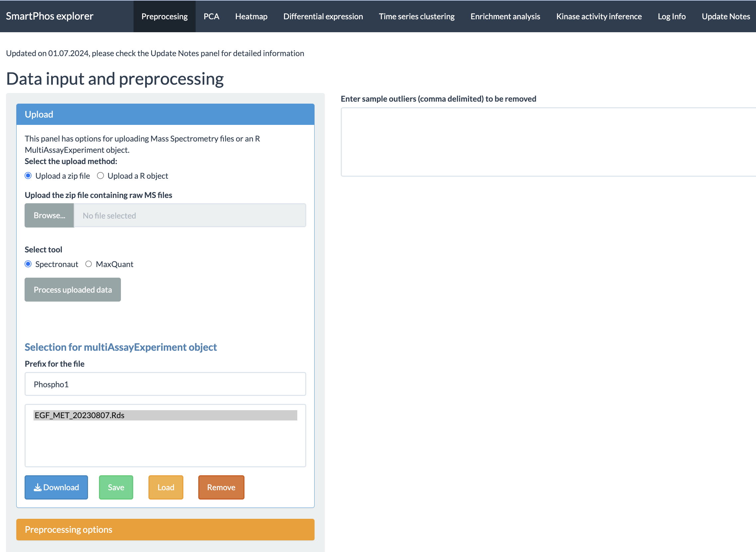Open the Update Notes tab
756x552 pixels.
tap(726, 16)
